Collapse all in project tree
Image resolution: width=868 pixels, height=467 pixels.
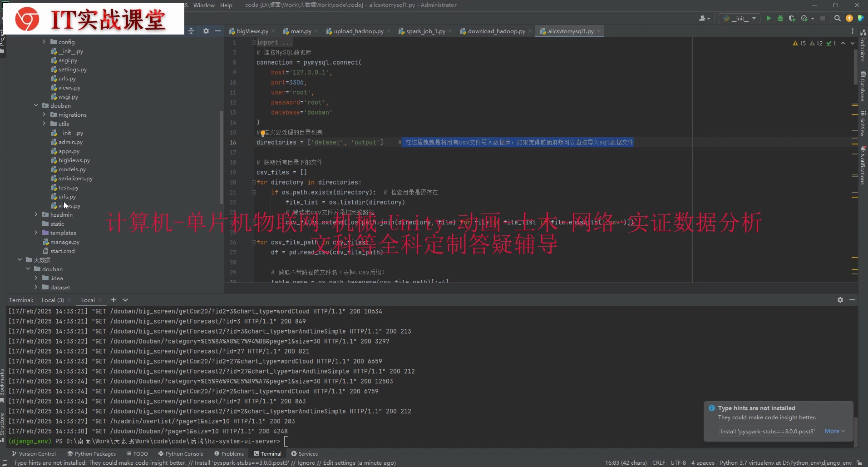191,31
